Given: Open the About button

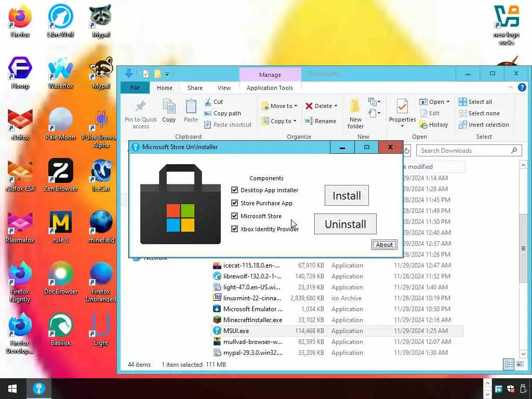Looking at the screenshot, I should [384, 245].
